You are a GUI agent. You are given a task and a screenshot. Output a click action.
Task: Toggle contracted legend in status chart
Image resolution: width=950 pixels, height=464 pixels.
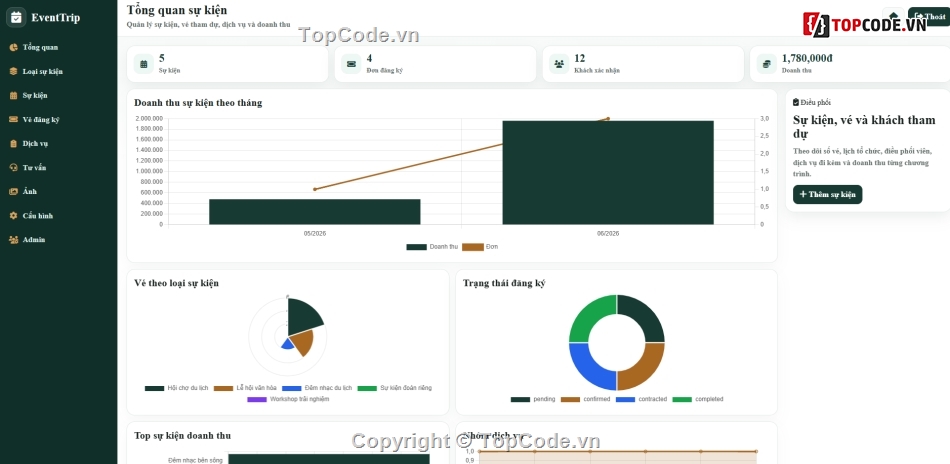tap(642, 399)
